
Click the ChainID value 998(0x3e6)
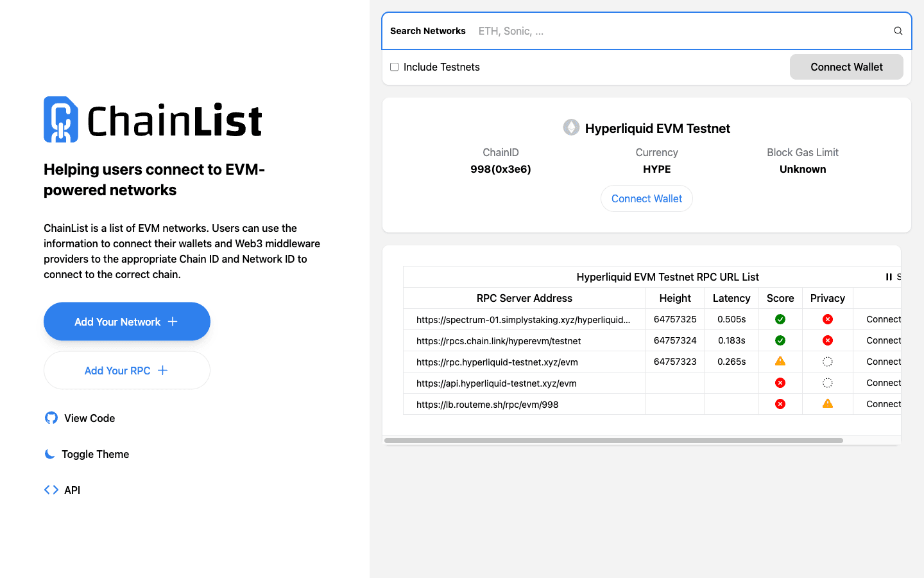(x=501, y=169)
